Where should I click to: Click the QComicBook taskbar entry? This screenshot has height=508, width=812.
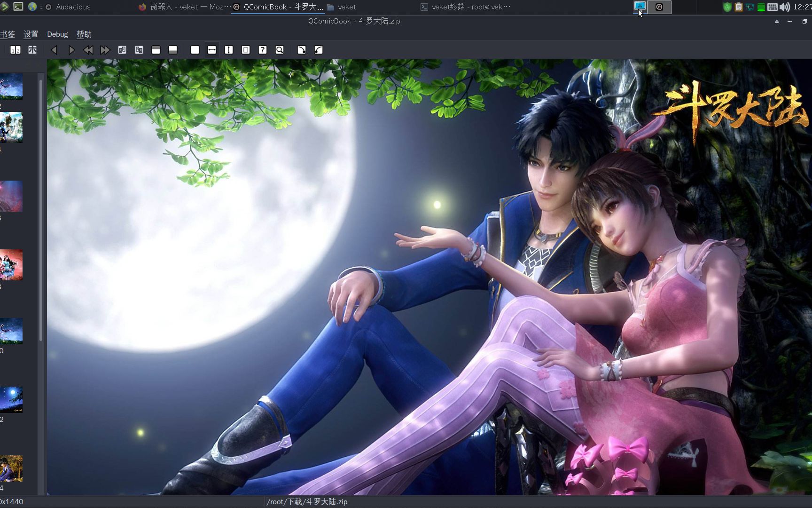tap(278, 7)
